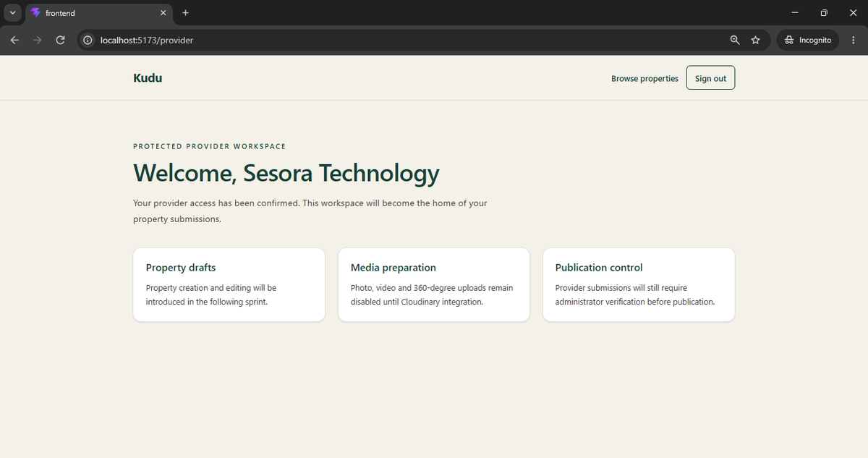Click the text about administrator verification
Image resolution: width=868 pixels, height=458 pixels.
point(635,294)
